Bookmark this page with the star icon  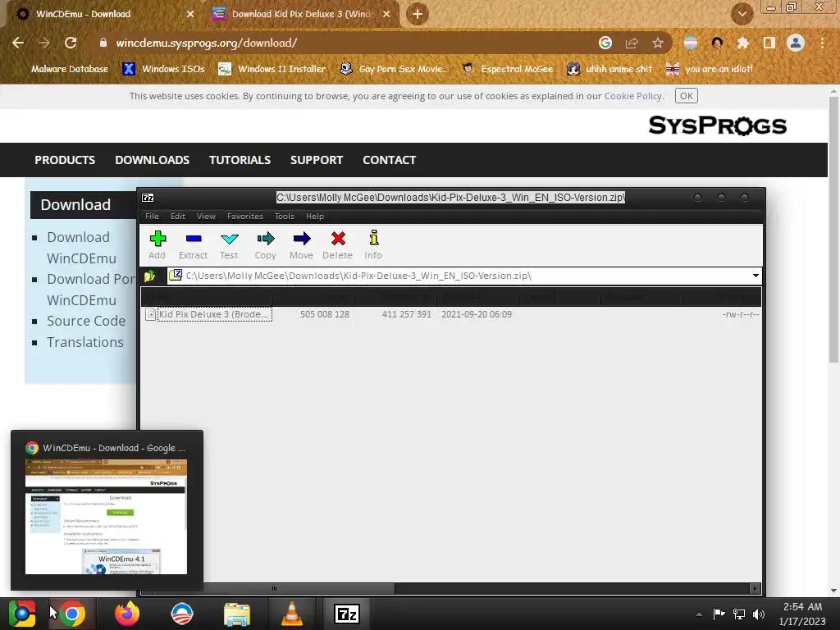[658, 43]
